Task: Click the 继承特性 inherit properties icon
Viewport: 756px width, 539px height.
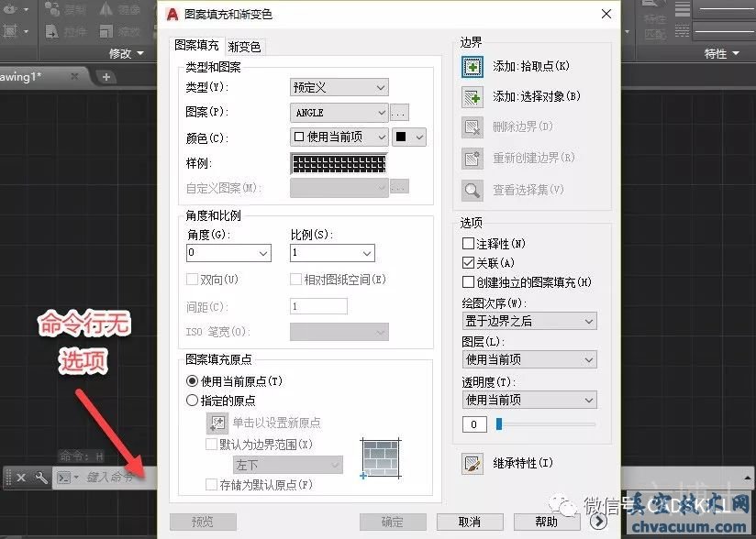Action: [x=472, y=464]
